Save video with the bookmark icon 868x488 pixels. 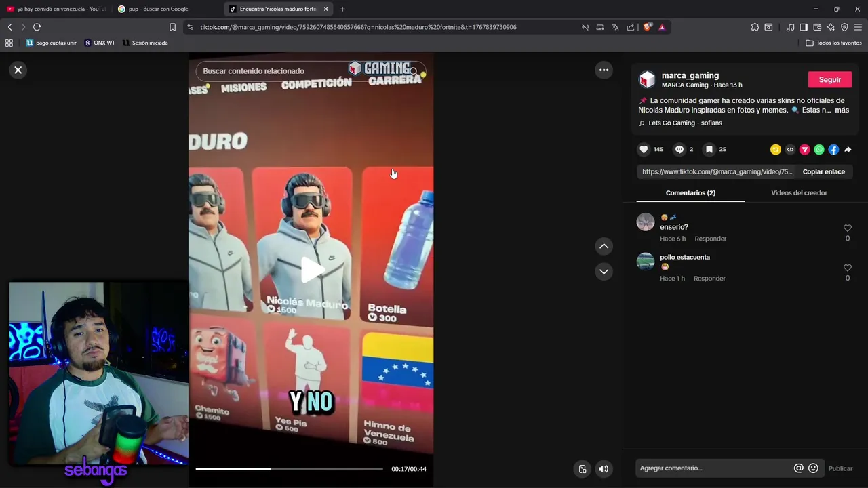709,149
